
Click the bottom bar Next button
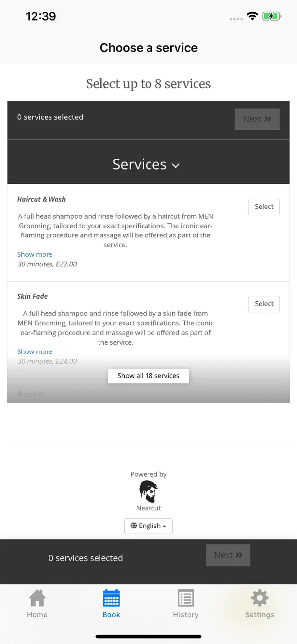[228, 555]
